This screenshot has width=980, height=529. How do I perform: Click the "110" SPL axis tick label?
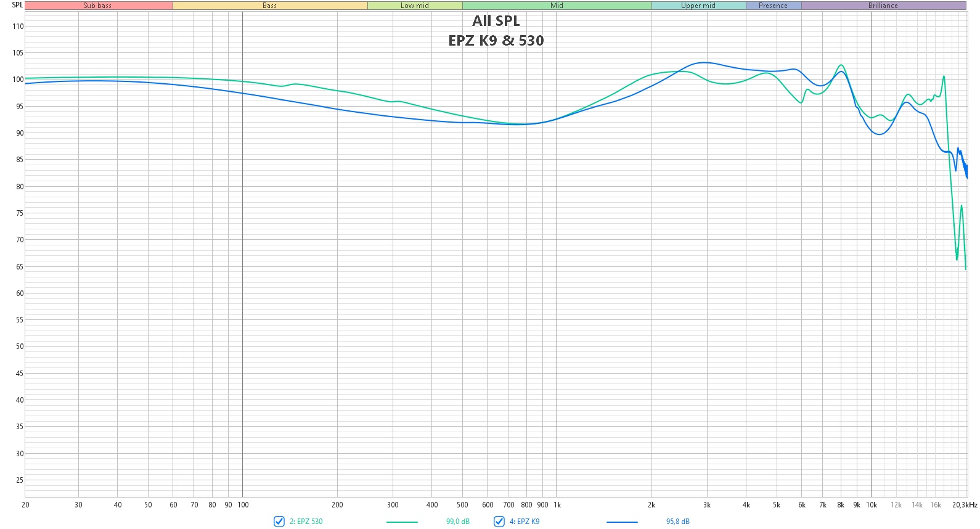[x=18, y=27]
